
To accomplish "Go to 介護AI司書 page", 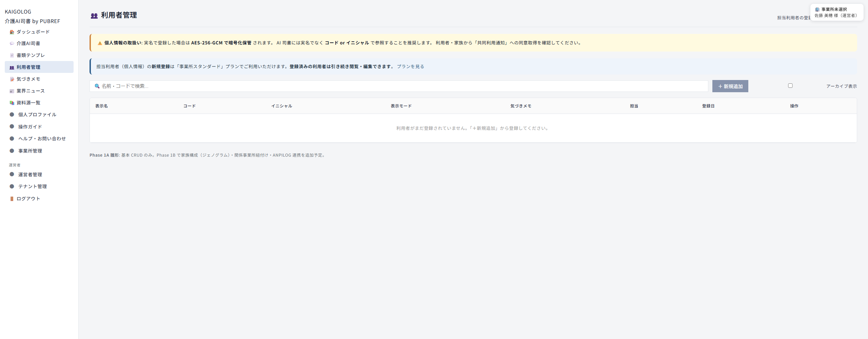I will pyautogui.click(x=39, y=43).
